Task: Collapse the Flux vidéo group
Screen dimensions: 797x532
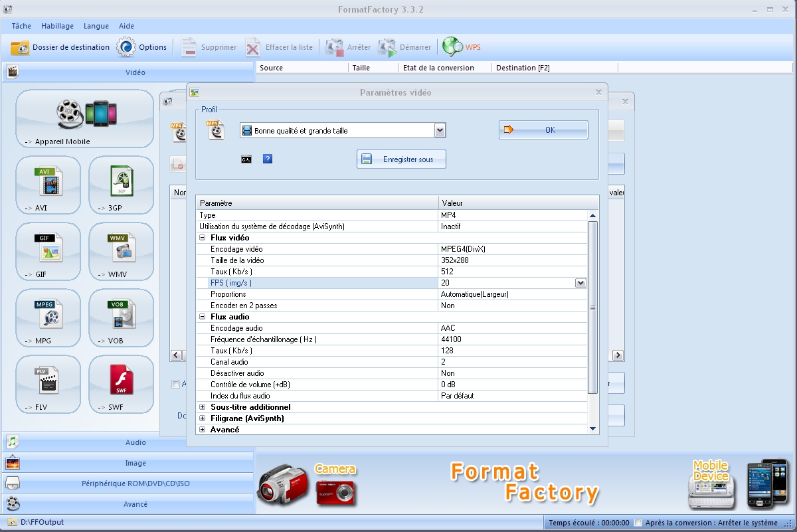Action: click(x=203, y=238)
